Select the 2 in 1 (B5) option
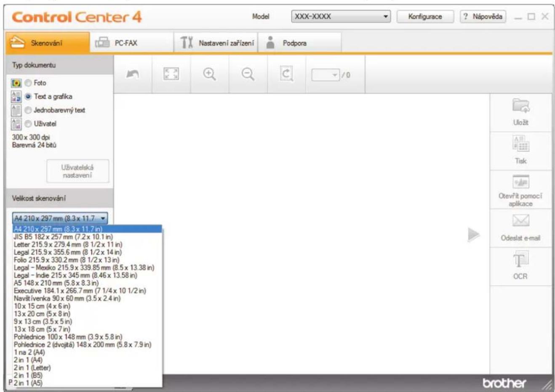This screenshot has height=392, width=555. [x=87, y=375]
